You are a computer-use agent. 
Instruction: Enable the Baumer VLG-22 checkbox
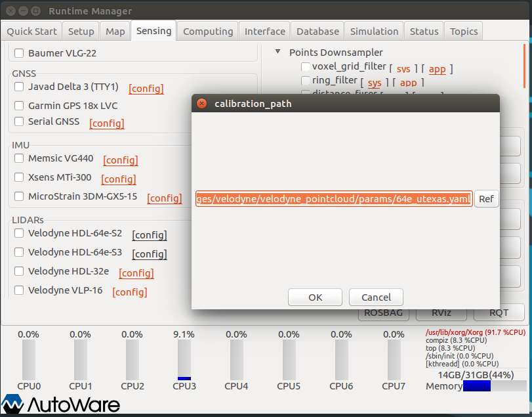coord(19,53)
